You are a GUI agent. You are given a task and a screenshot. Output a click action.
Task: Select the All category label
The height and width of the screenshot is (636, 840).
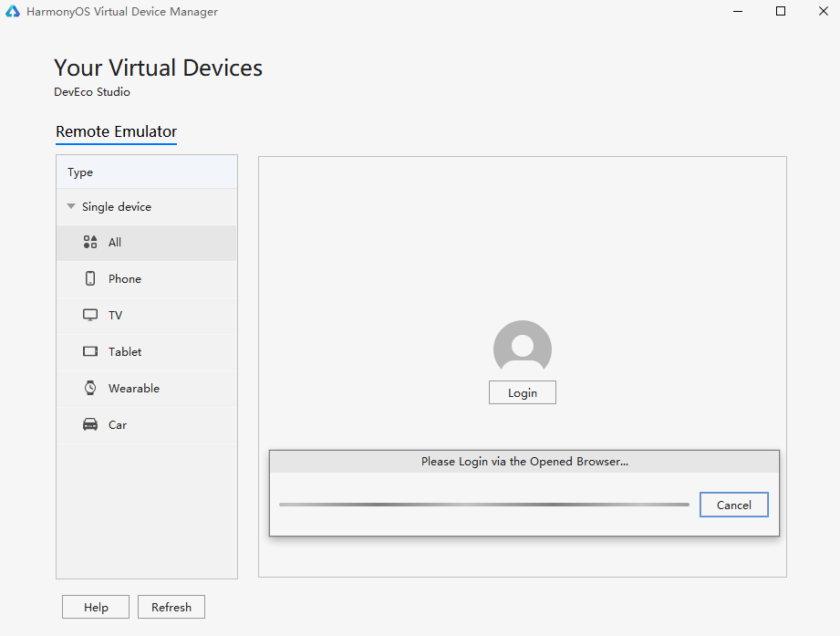(x=115, y=242)
